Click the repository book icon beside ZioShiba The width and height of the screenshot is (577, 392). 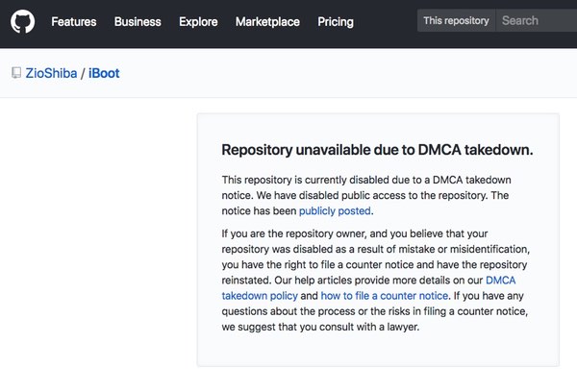point(15,73)
